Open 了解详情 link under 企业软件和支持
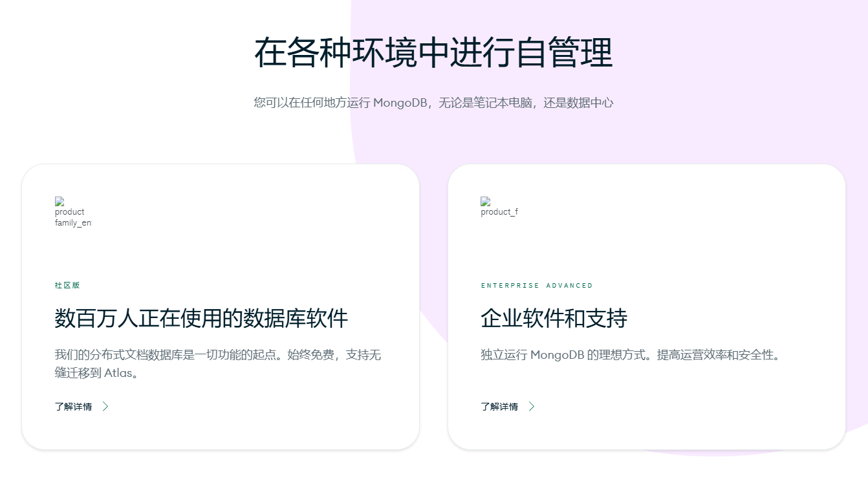Image resolution: width=868 pixels, height=481 pixels. (499, 407)
